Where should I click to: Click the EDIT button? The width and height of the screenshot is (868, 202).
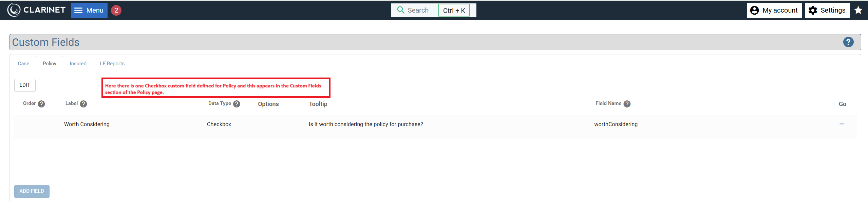coord(25,85)
